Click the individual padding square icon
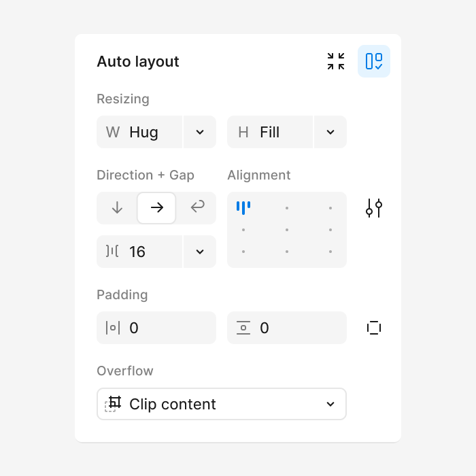The height and width of the screenshot is (476, 476). (x=374, y=328)
